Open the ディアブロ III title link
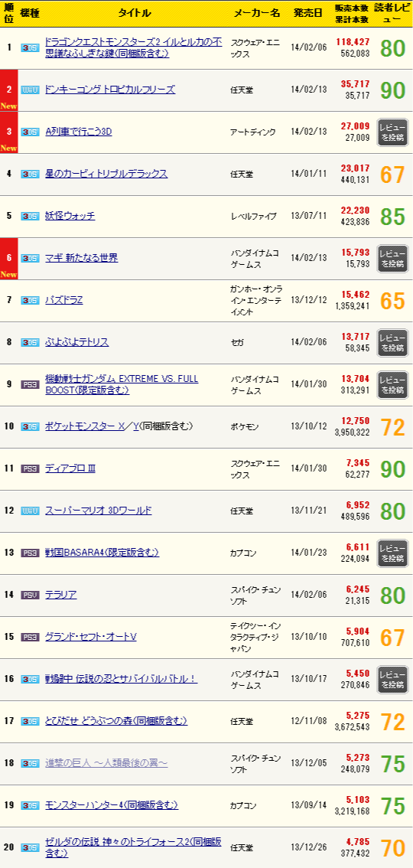 [70, 468]
